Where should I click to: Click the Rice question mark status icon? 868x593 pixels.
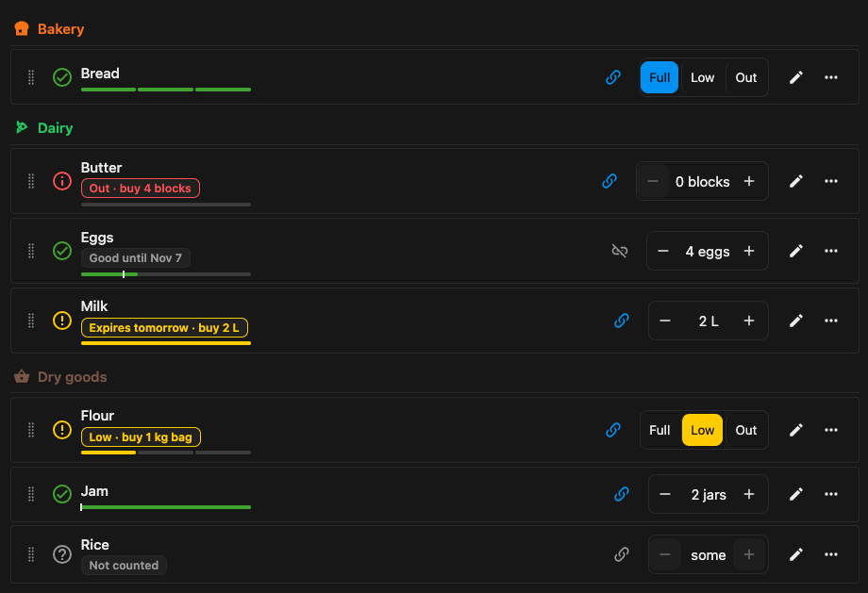(x=62, y=554)
